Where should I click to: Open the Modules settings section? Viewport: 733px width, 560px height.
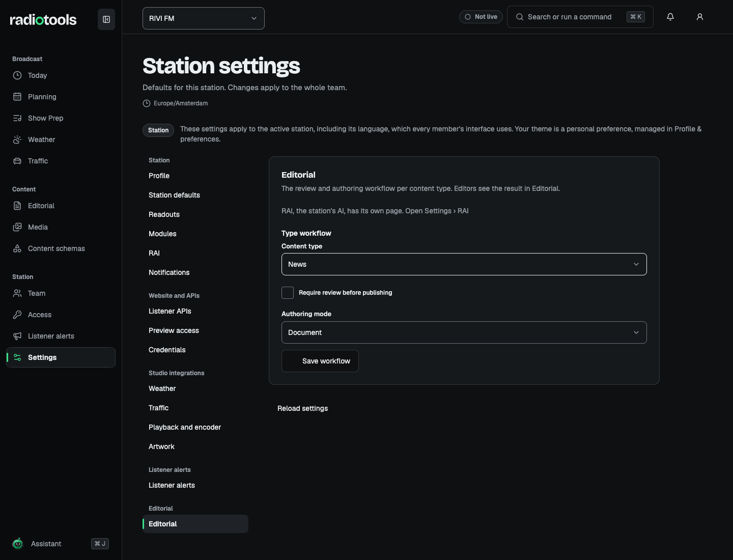[x=195, y=234]
